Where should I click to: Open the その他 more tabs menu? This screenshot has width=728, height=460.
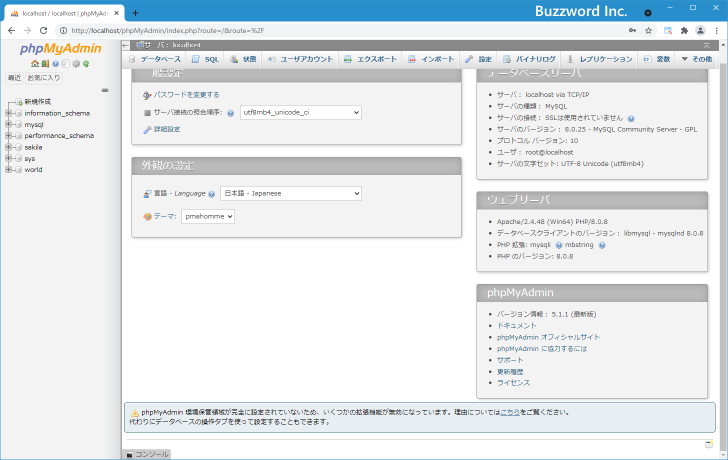pyautogui.click(x=696, y=59)
